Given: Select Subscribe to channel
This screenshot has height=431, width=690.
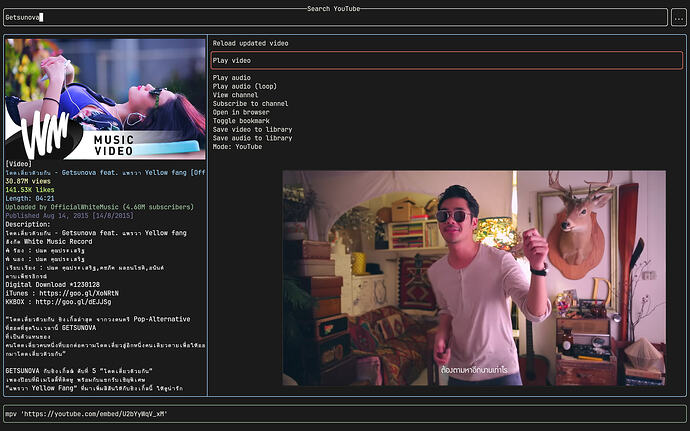Looking at the screenshot, I should coord(250,103).
